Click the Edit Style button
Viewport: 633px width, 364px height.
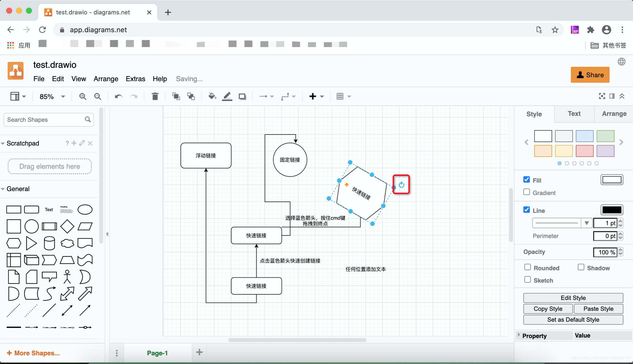[573, 298]
